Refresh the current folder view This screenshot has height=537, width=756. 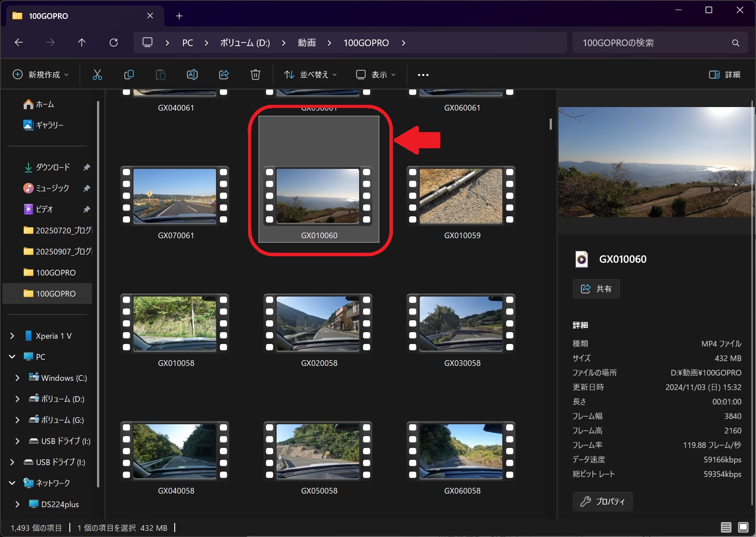click(114, 43)
